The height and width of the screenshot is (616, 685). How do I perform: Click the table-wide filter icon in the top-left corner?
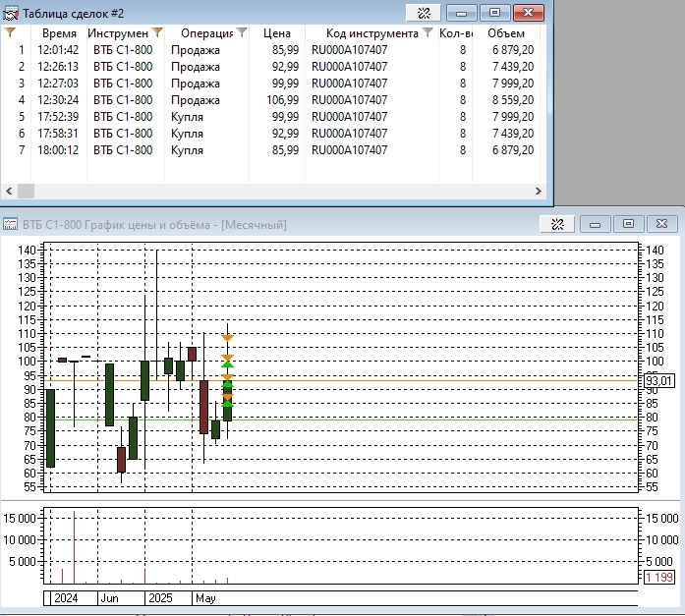[11, 32]
